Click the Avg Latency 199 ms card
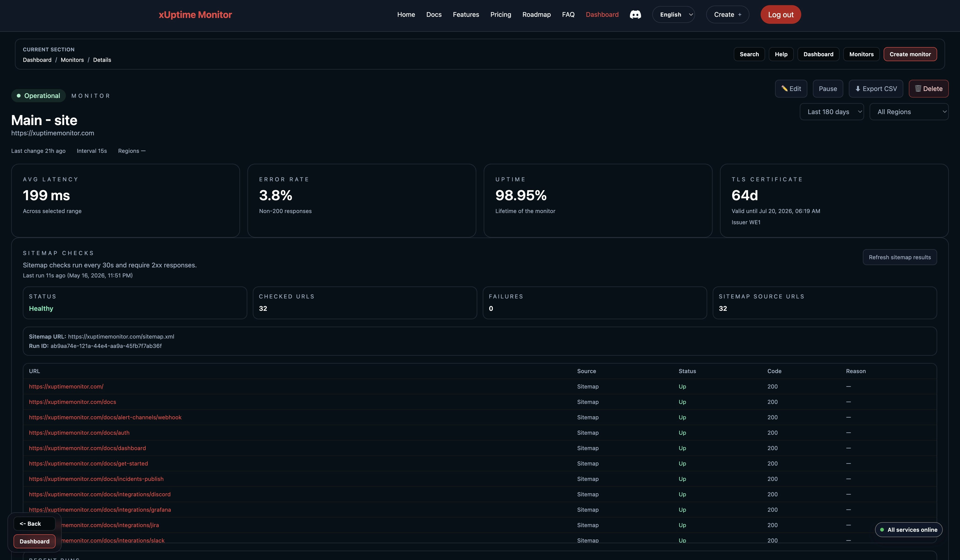 (125, 201)
